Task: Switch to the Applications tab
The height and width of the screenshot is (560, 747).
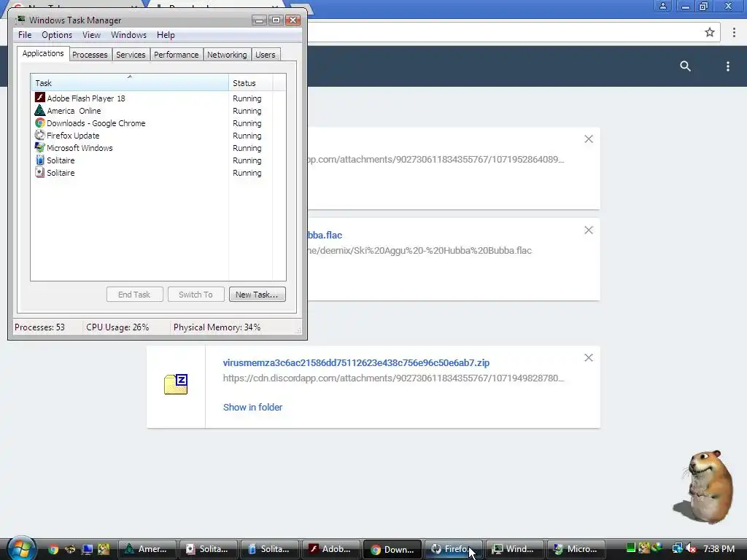Action: pyautogui.click(x=43, y=53)
